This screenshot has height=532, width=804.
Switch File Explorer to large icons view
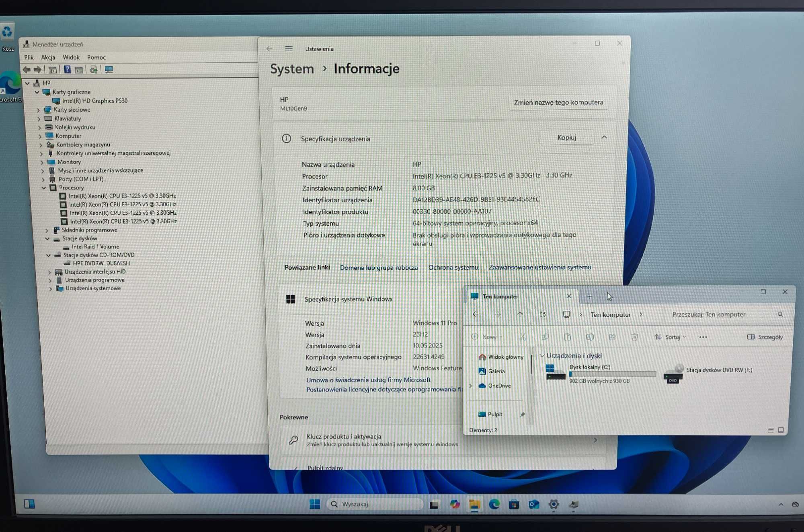point(781,430)
